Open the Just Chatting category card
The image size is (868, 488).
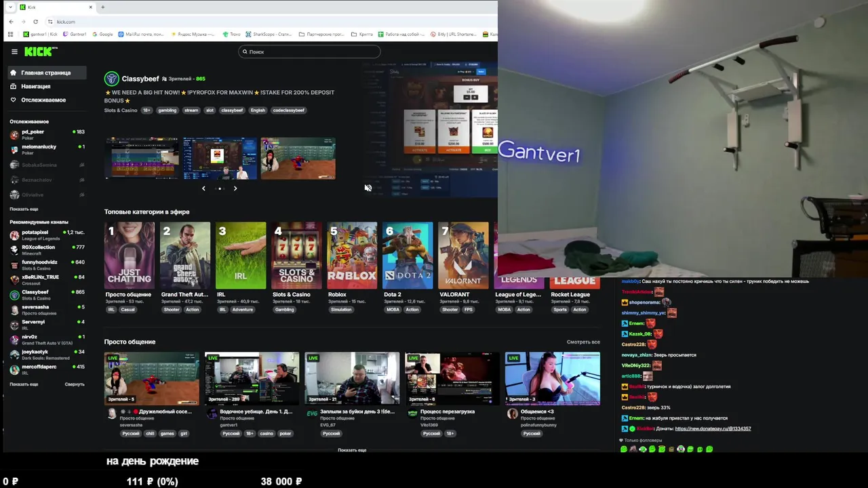point(130,256)
